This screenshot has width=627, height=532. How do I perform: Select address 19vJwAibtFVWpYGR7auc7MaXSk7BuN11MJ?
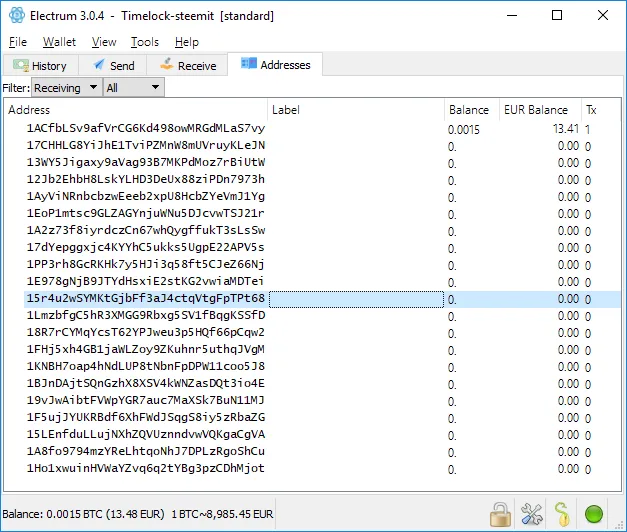click(146, 400)
